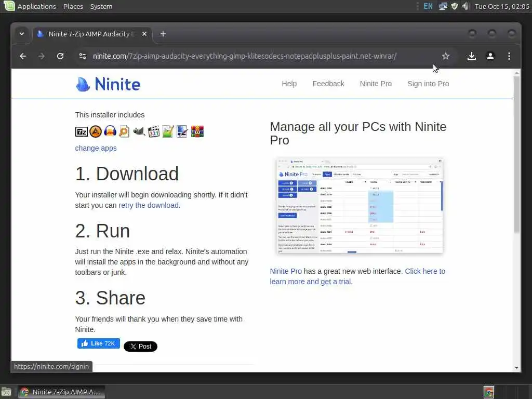The image size is (532, 399).
Task: Click the 7-Zip app icon
Action: [82, 131]
